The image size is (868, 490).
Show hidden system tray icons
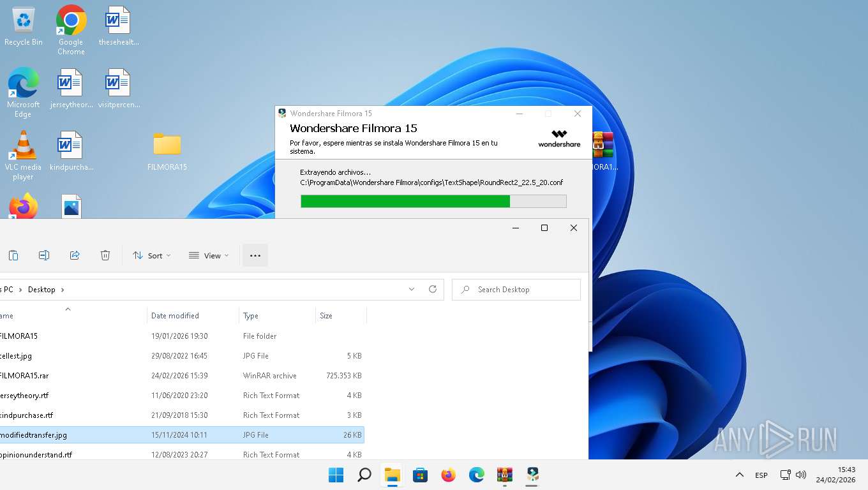coord(740,475)
